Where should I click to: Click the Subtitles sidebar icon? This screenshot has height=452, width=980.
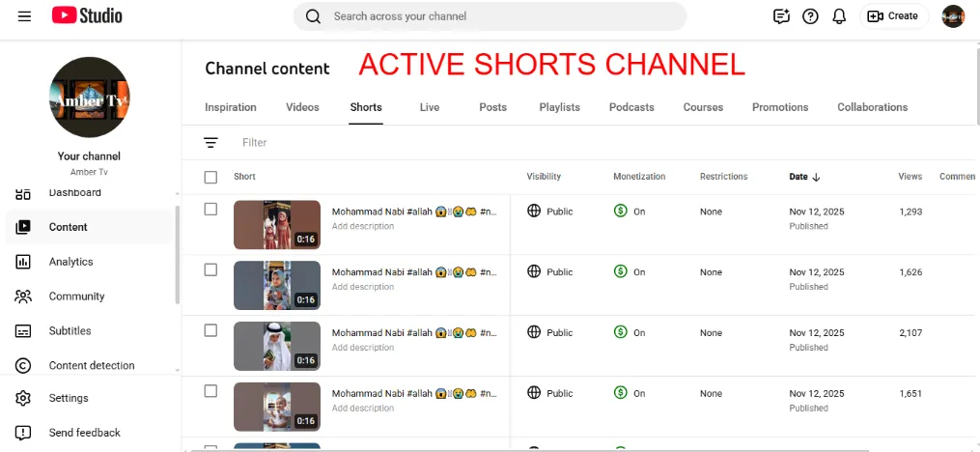click(x=22, y=330)
